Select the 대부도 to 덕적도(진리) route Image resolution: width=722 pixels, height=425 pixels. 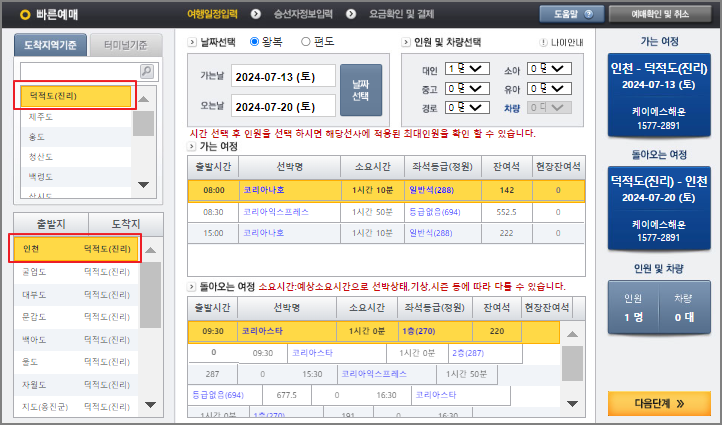76,295
